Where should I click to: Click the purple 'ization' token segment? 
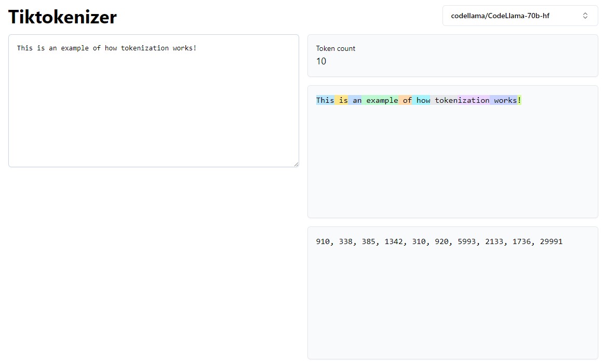tap(474, 100)
